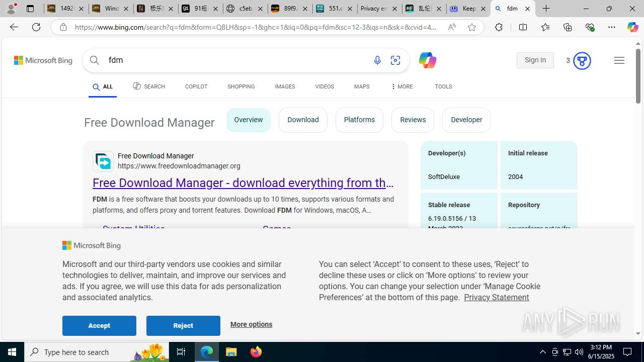Open the Extensions puzzle icon
The image size is (644, 362).
tap(499, 27)
